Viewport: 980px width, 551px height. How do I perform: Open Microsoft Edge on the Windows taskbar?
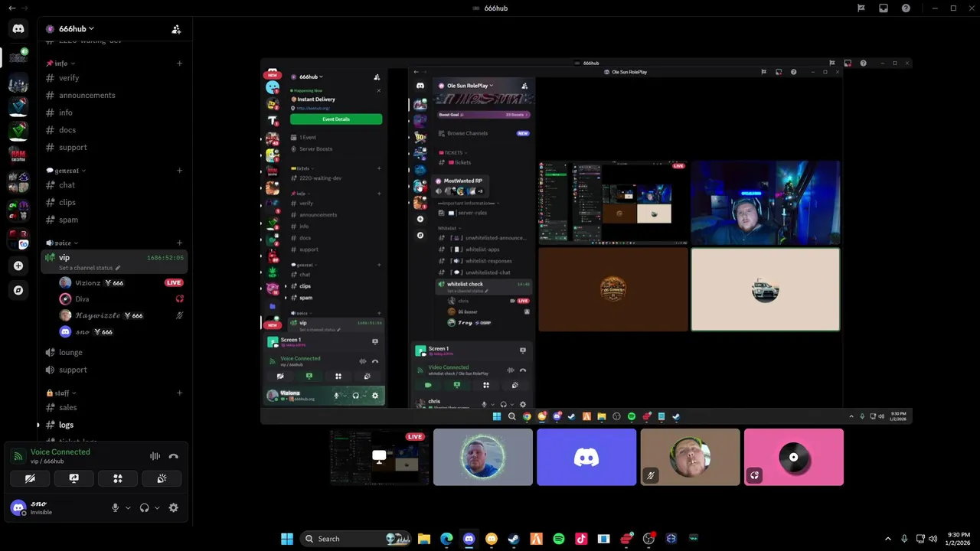pyautogui.click(x=446, y=539)
